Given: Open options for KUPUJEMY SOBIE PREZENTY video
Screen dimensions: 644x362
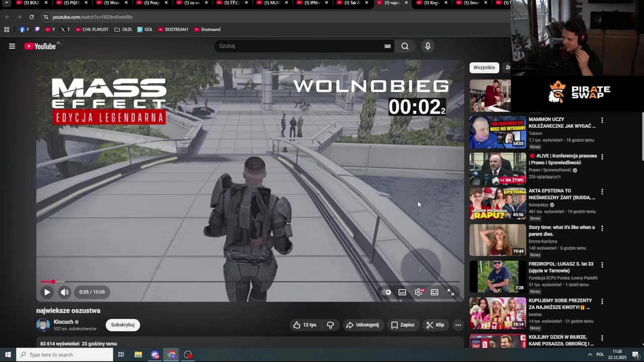Looking at the screenshot, I should click(x=602, y=302).
